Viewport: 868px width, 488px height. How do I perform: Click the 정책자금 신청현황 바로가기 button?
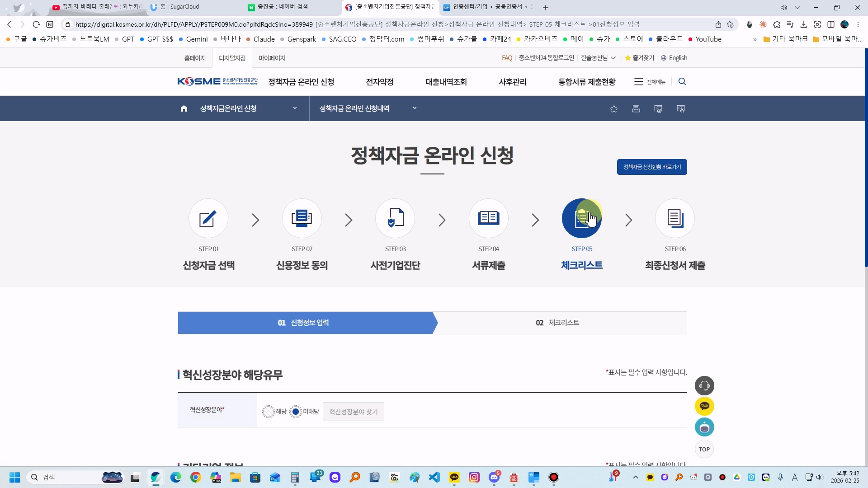pos(651,167)
